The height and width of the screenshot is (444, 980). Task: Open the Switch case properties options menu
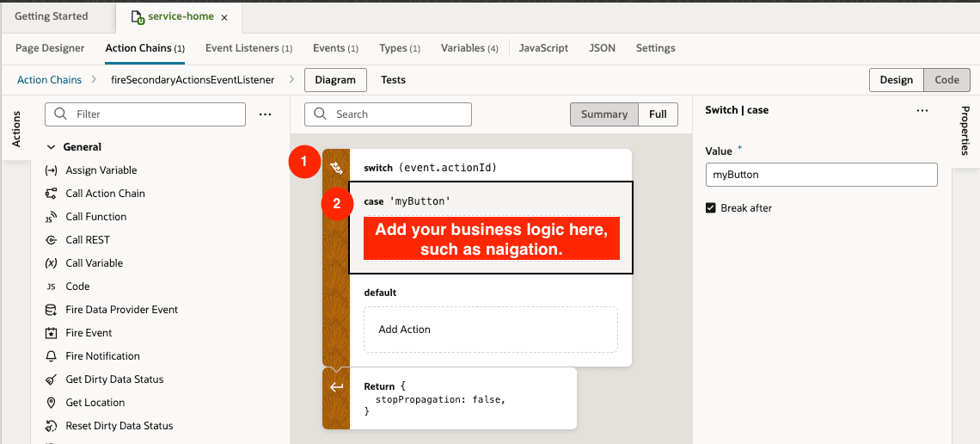[x=922, y=111]
